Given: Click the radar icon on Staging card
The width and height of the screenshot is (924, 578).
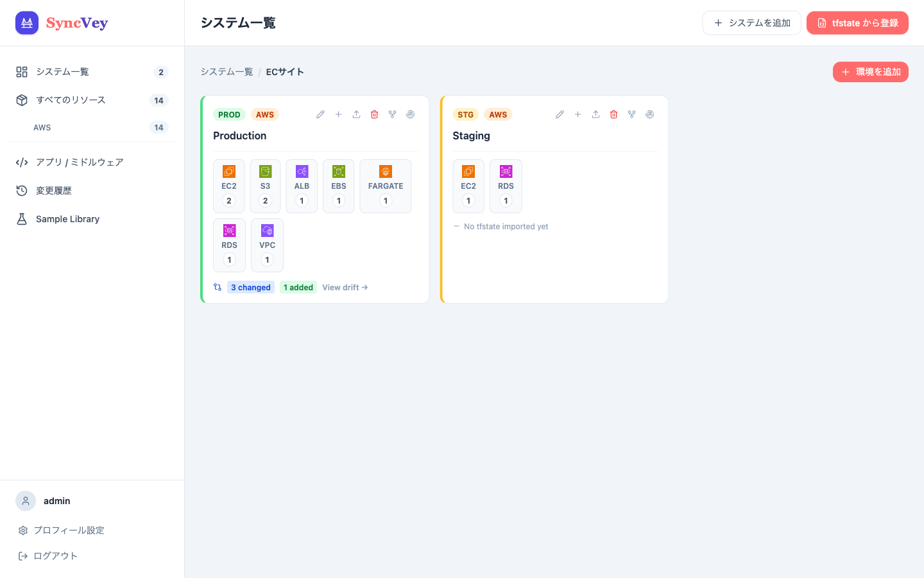Looking at the screenshot, I should [649, 114].
